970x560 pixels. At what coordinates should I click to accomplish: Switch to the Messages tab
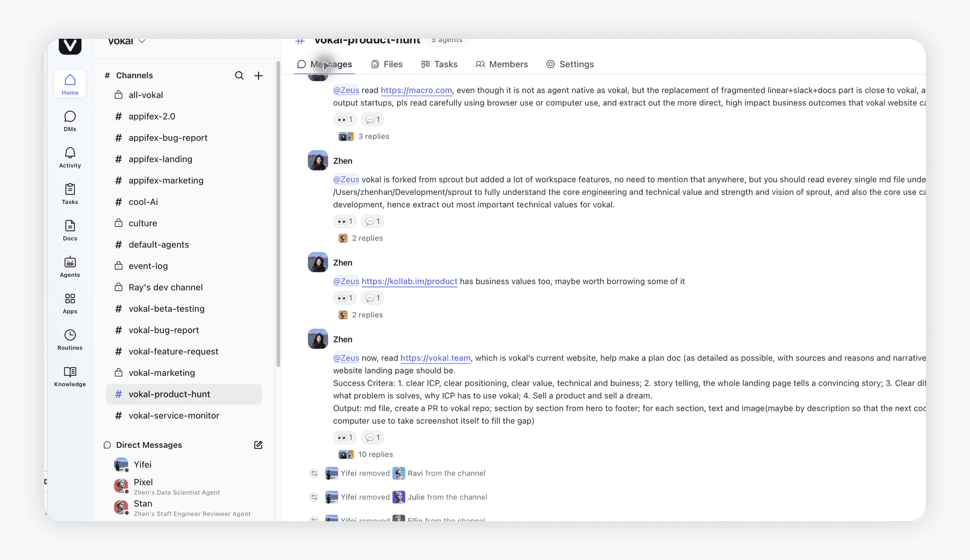pos(324,64)
